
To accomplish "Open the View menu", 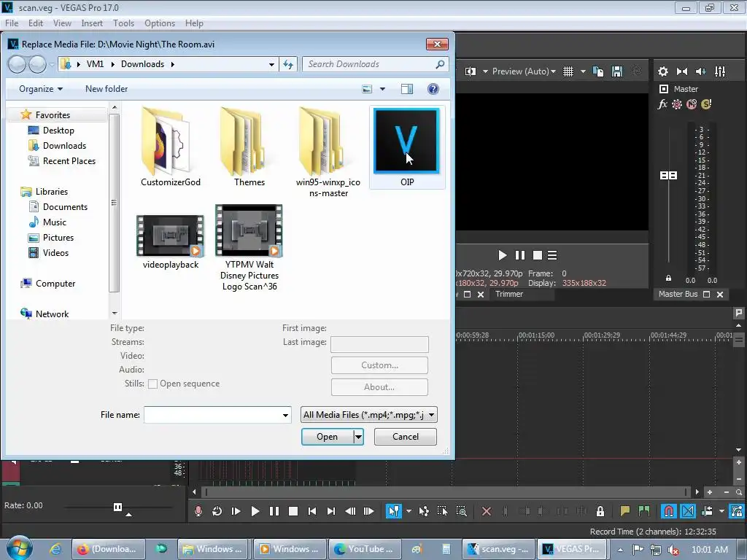I will (62, 23).
